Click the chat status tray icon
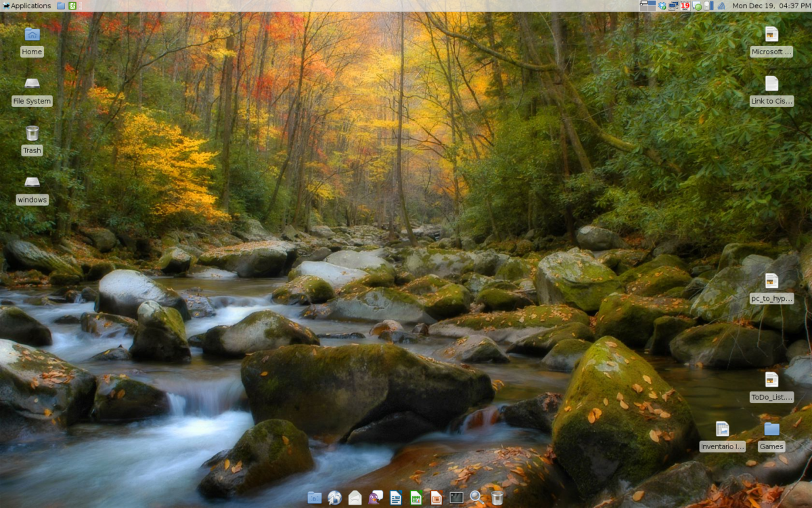Viewport: 812px width, 508px height. click(696, 5)
